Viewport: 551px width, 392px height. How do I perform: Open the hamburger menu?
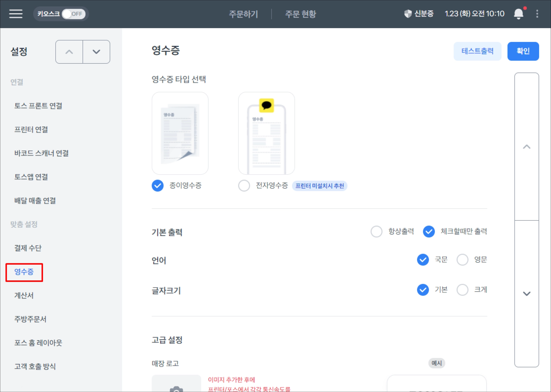coord(16,14)
